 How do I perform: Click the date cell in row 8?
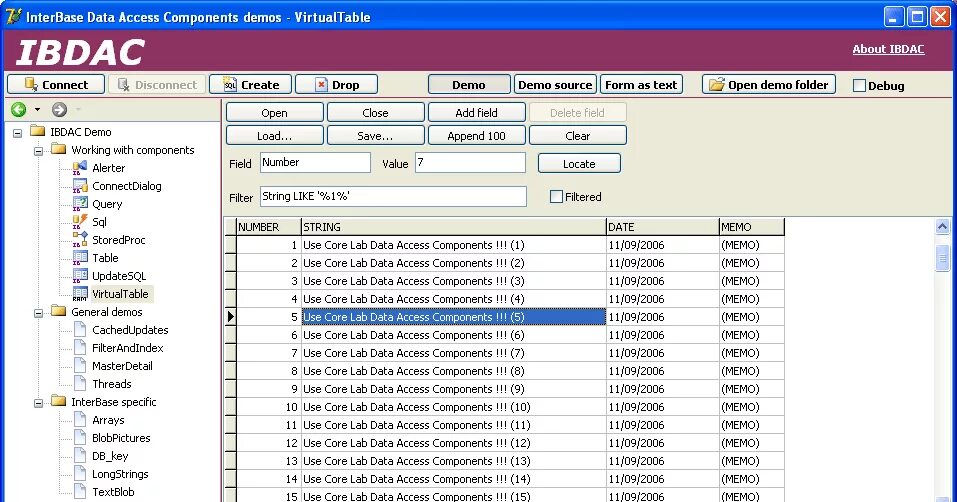pos(663,371)
